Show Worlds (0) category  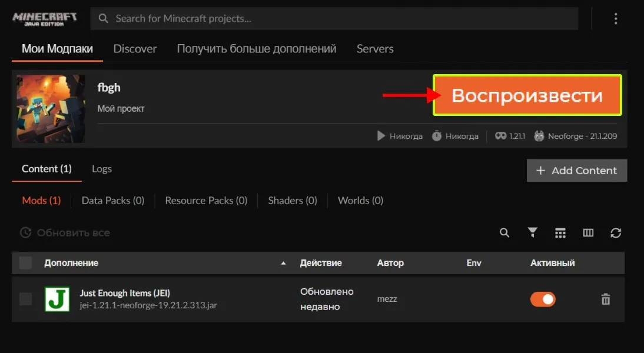coord(360,200)
